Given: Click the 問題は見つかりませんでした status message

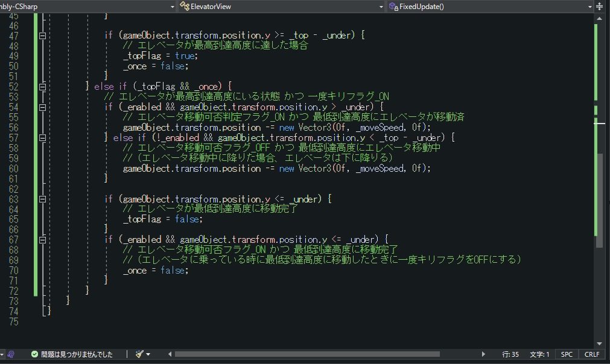Looking at the screenshot, I should (x=77, y=354).
